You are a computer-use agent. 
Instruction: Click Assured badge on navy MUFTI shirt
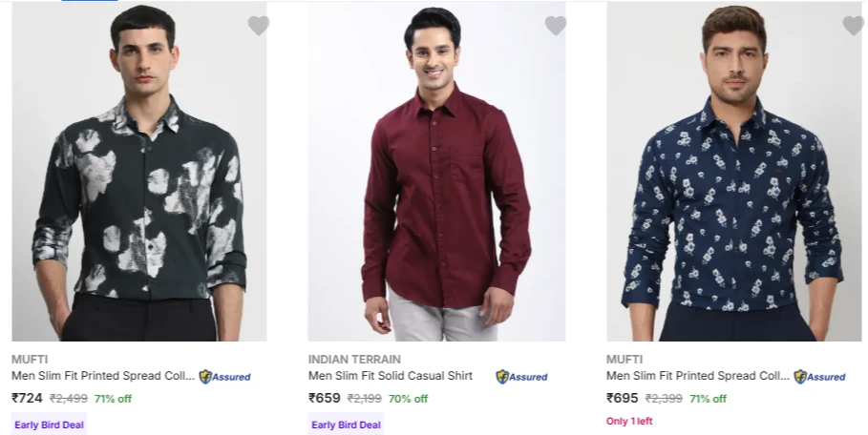tap(819, 377)
